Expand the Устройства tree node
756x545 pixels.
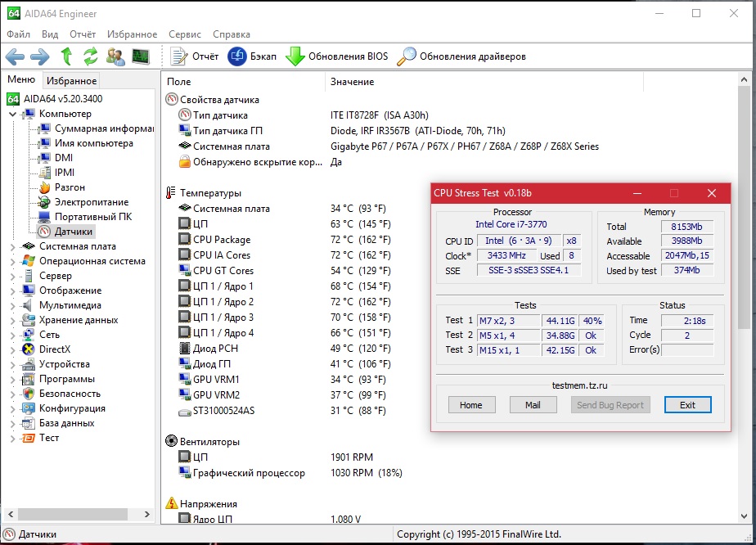coord(12,365)
